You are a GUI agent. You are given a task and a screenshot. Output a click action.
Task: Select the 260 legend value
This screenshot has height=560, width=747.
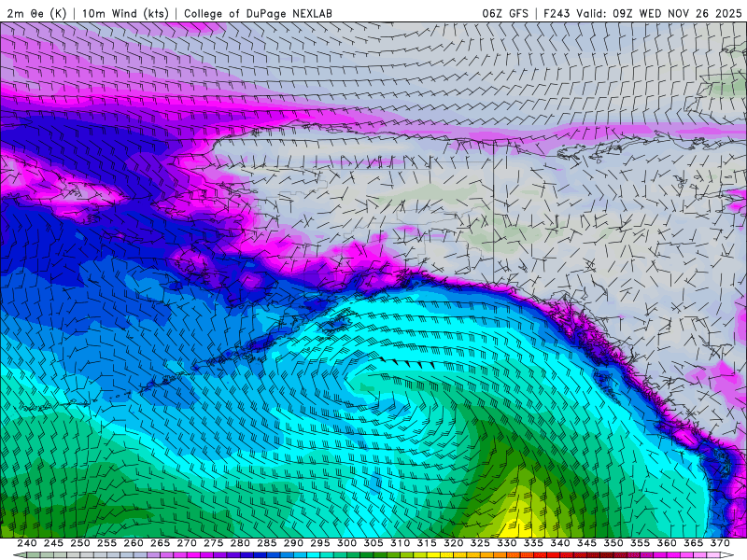coord(134,543)
